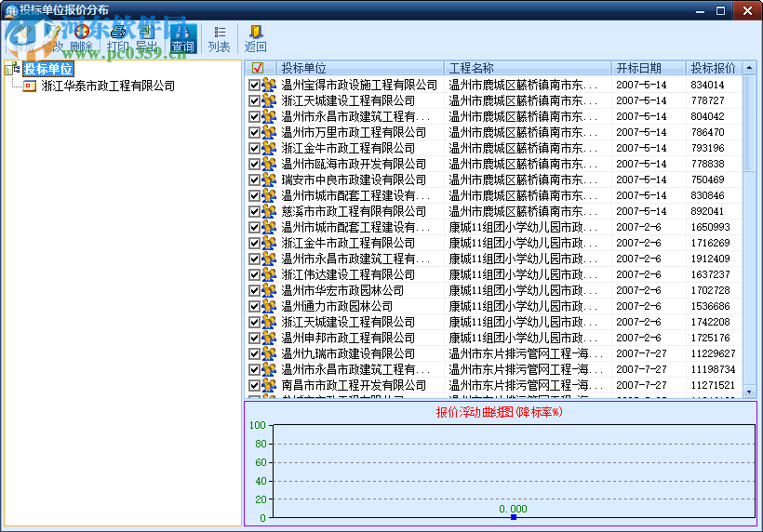
Task: Select the price cell 11198734
Action: (x=714, y=369)
